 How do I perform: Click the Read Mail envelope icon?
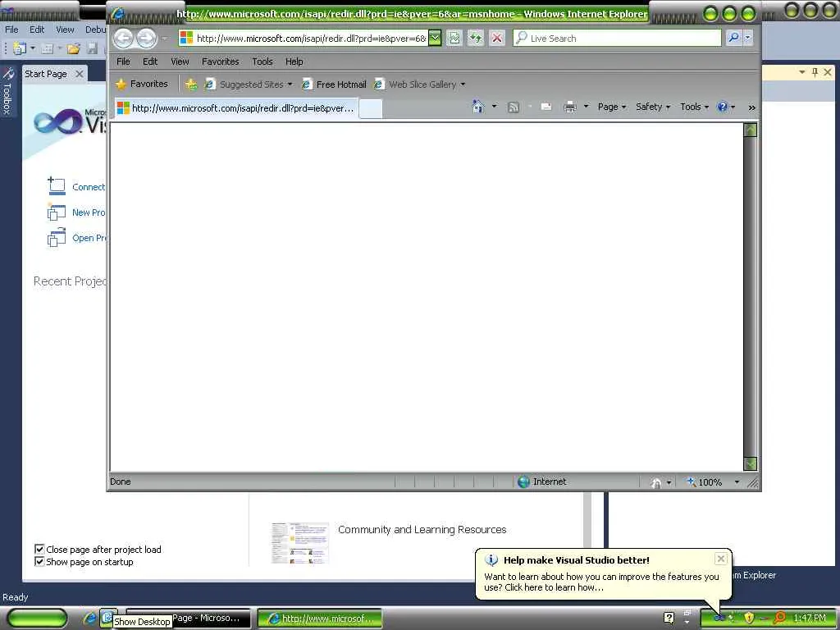[546, 107]
